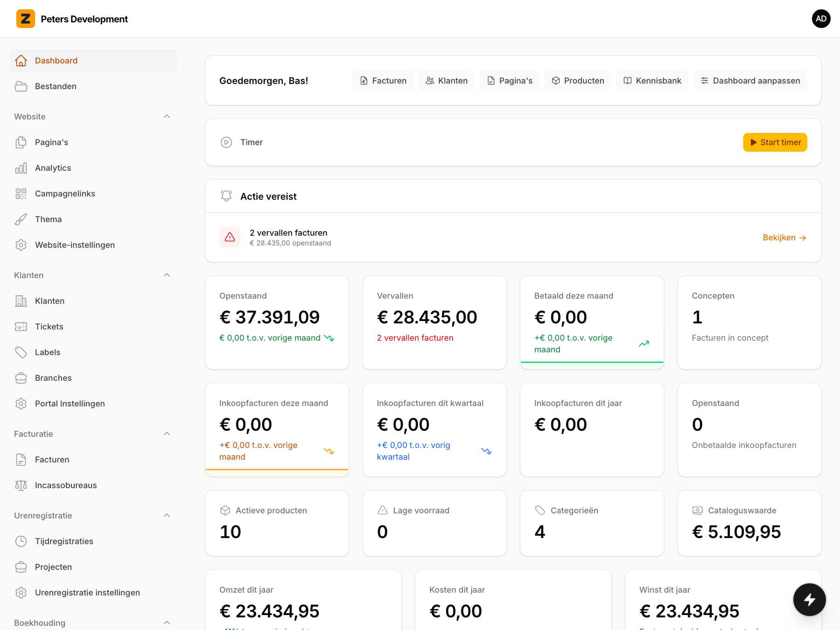The image size is (840, 630).
Task: Click the Cataloguswaarde € 5.109,95 value
Action: coord(736,532)
